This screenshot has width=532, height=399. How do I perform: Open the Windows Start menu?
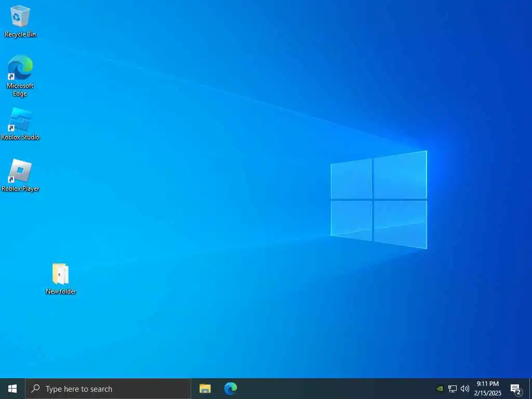click(12, 389)
